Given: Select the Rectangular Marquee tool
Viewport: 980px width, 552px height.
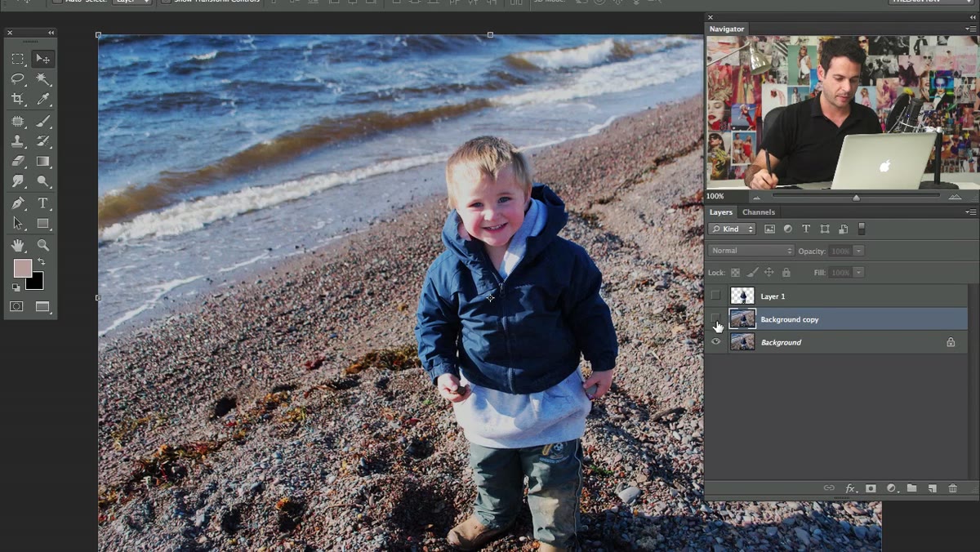Looking at the screenshot, I should [17, 59].
